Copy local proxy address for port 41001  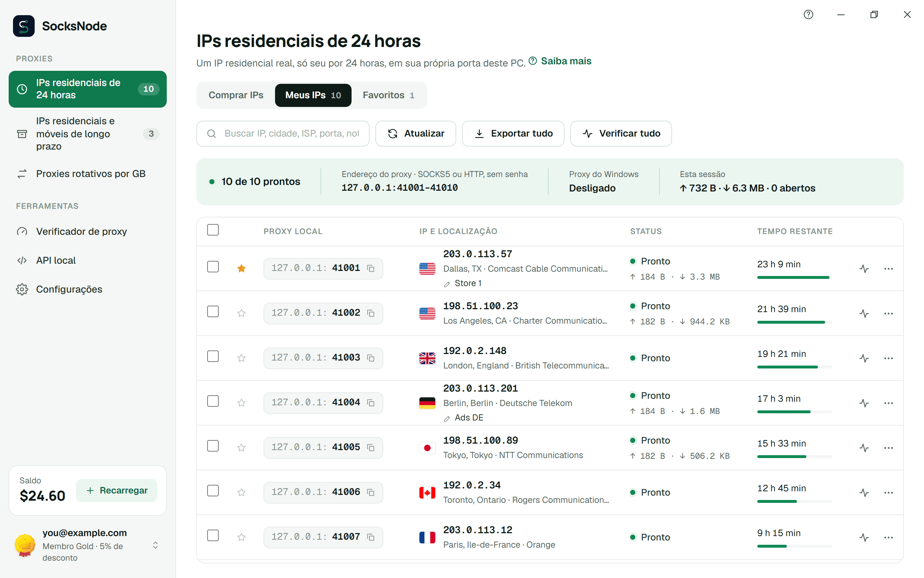[370, 268]
